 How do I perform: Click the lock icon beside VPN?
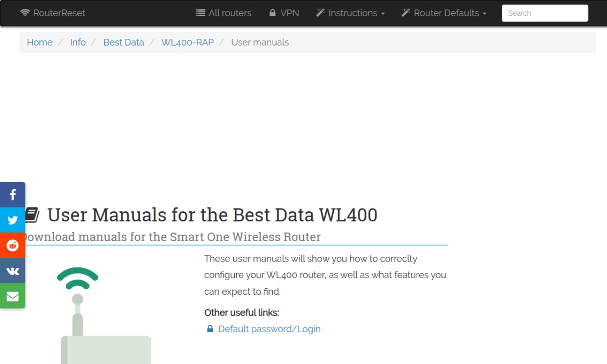pos(272,13)
